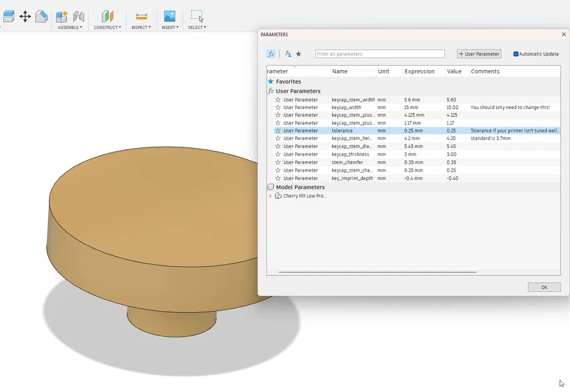Viewport: 570px width, 392px height.
Task: Click the Select box cursor icon
Action: (x=197, y=16)
